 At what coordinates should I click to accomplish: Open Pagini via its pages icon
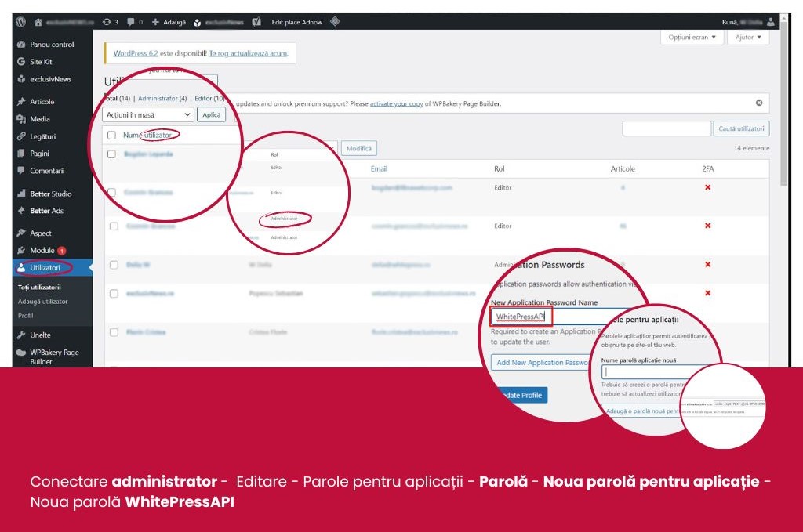coord(21,154)
